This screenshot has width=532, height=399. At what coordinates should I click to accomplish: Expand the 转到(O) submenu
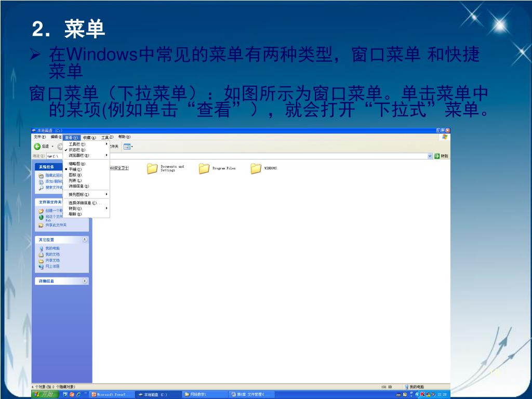[87, 208]
